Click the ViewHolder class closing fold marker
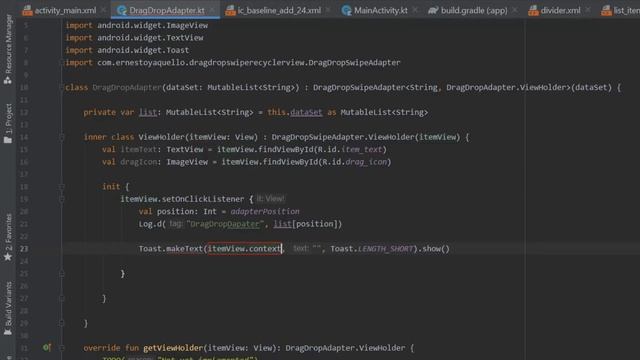 click(x=62, y=323)
